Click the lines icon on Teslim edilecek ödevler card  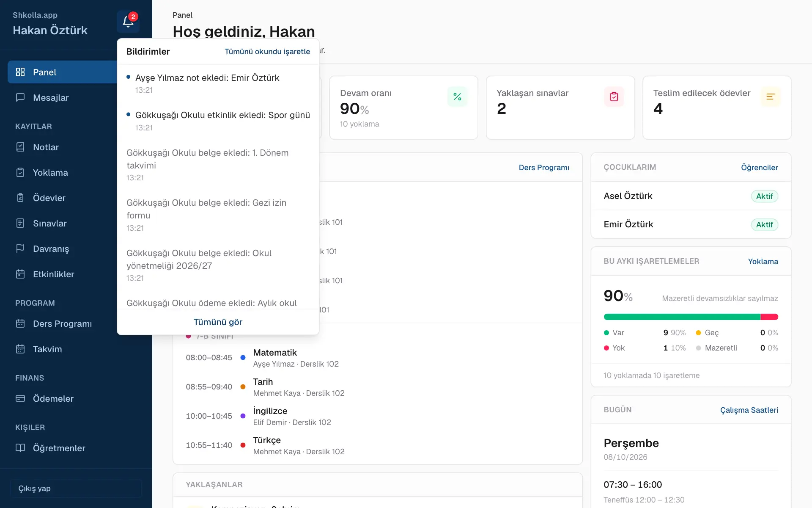pyautogui.click(x=771, y=97)
